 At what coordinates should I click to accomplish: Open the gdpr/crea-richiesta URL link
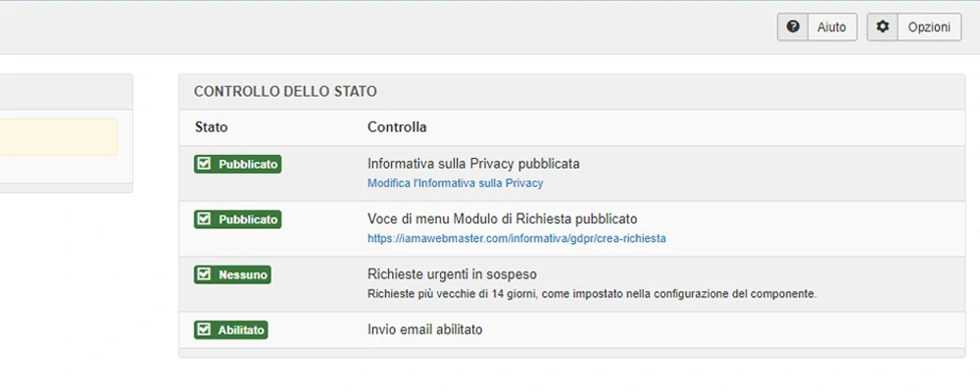point(516,238)
